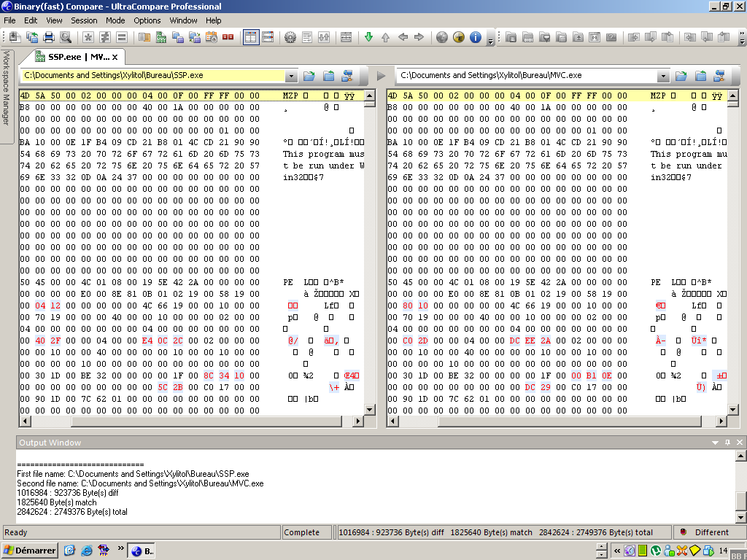747x560 pixels.
Task: Open the Help menu
Action: point(214,20)
